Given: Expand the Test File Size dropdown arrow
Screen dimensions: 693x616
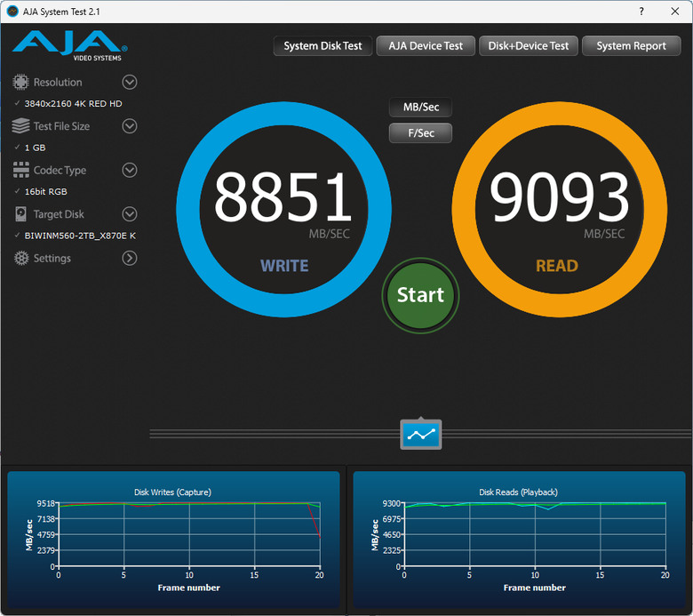Looking at the screenshot, I should [130, 126].
